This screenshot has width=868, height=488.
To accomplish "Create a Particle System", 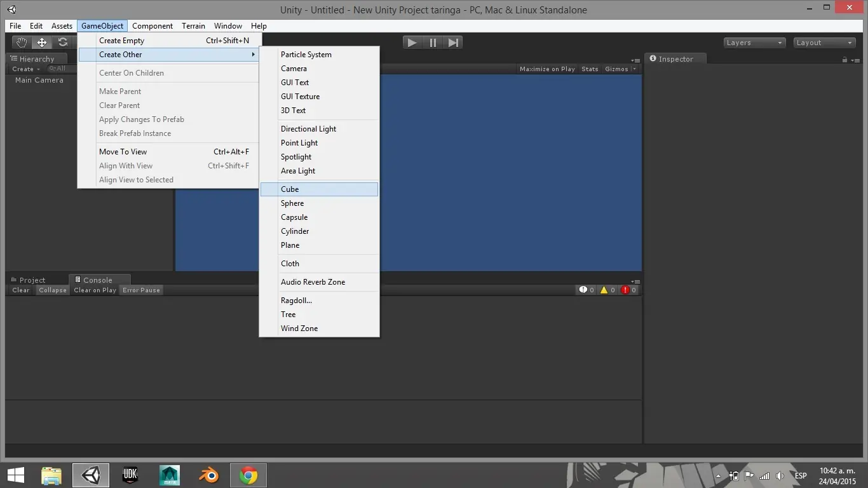I will pos(319,55).
